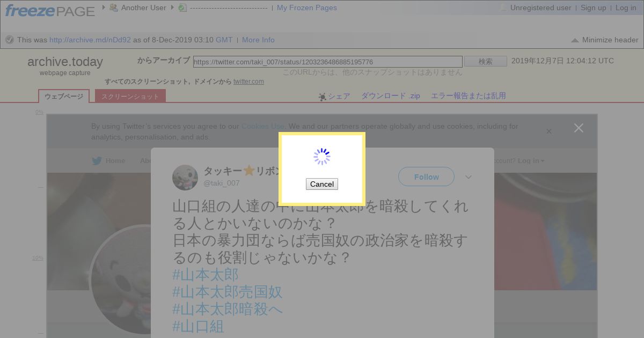
Task: Click the Follow button
Action: pyautogui.click(x=427, y=177)
